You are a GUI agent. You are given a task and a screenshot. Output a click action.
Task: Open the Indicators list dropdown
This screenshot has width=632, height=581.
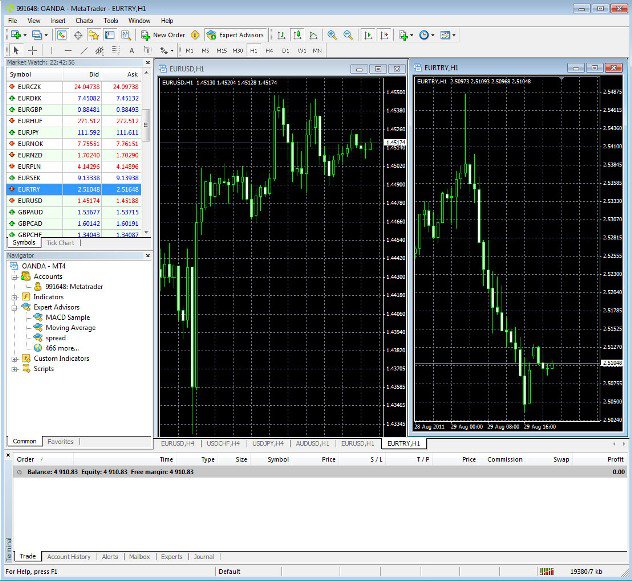pos(405,35)
